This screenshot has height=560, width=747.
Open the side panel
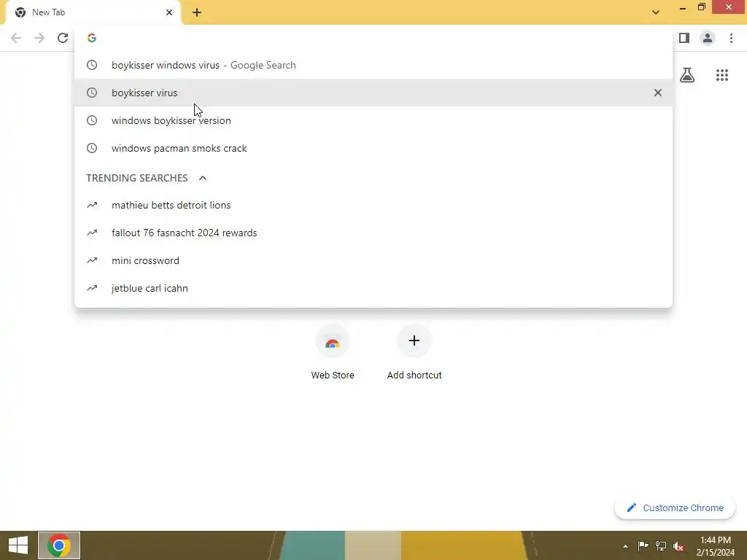(684, 38)
